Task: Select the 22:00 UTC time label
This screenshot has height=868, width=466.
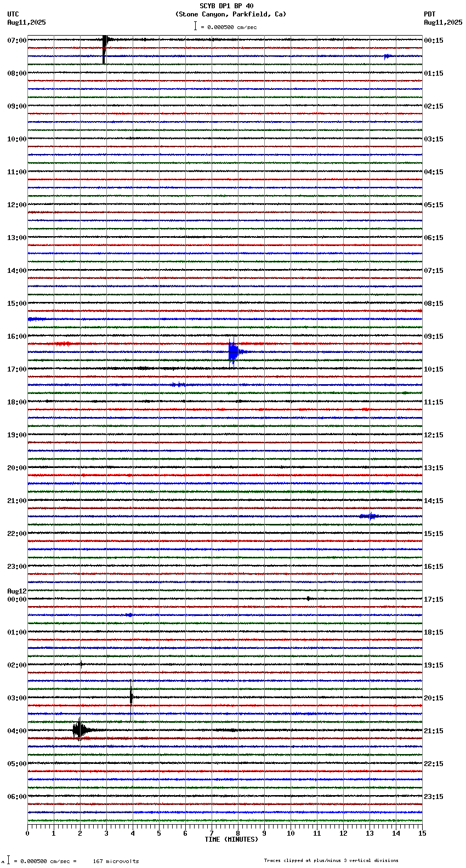Action: 17,534
